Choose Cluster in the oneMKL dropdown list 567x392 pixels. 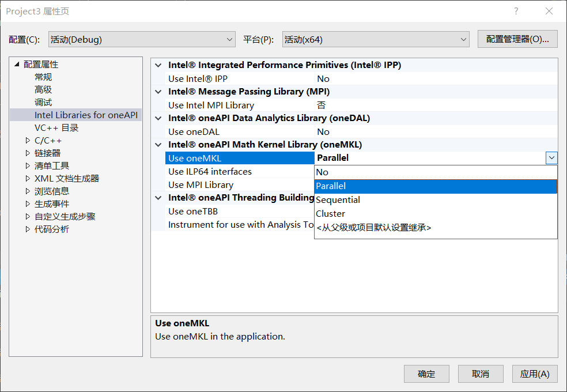pos(436,213)
